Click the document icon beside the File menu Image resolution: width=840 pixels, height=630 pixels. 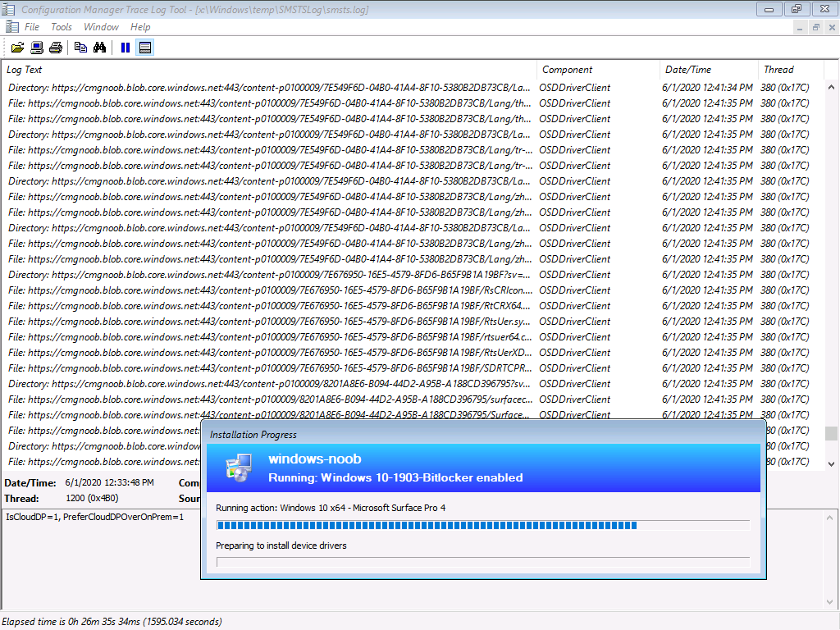pyautogui.click(x=11, y=27)
